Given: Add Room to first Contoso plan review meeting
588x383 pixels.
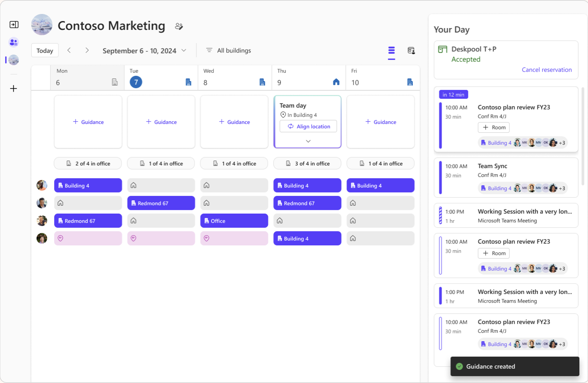Looking at the screenshot, I should pos(494,127).
